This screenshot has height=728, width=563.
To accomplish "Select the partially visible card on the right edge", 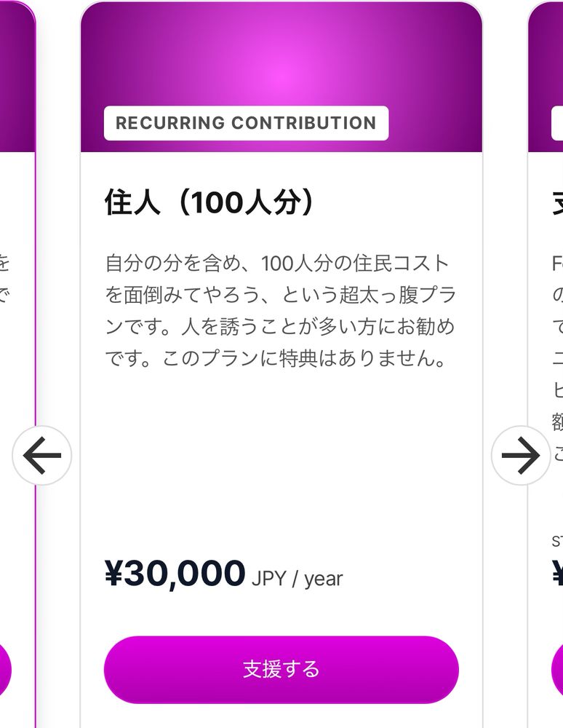I will click(x=546, y=364).
